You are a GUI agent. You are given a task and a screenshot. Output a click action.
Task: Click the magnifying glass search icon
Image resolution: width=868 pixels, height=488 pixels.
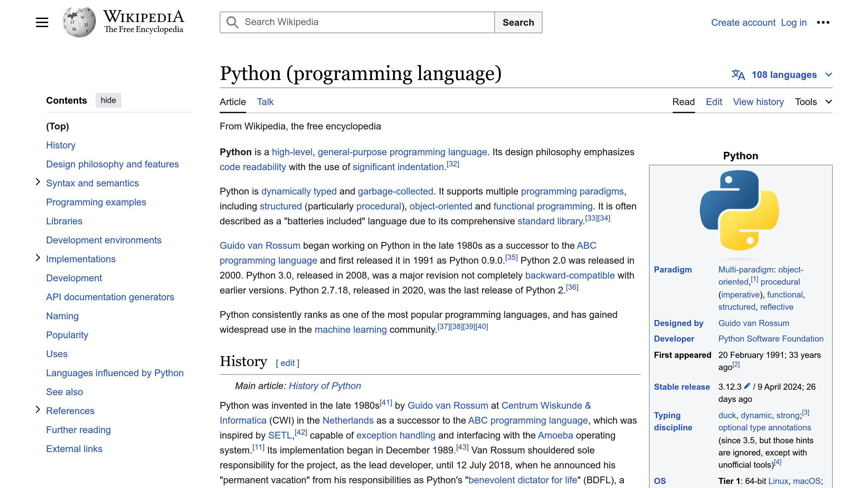pyautogui.click(x=232, y=22)
